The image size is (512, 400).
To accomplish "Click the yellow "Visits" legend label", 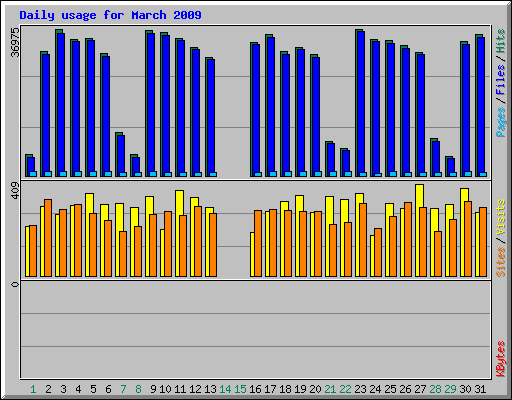I will coord(500,217).
